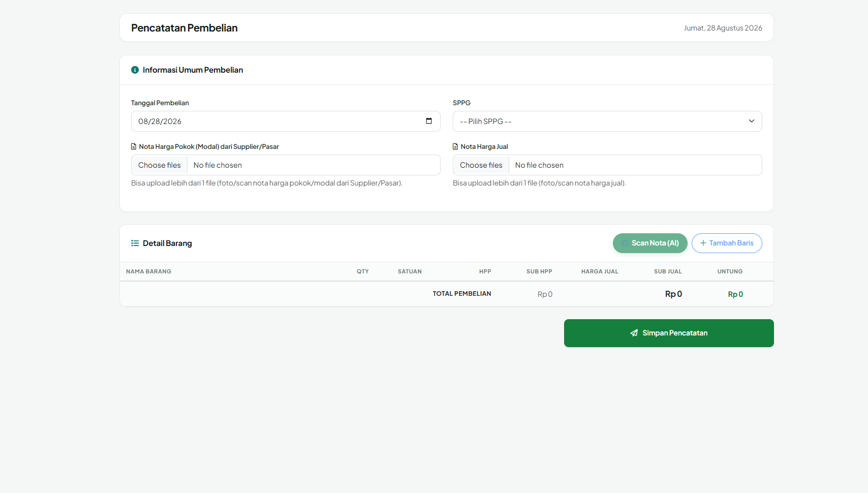Click the SUB HPP column header

click(x=539, y=271)
